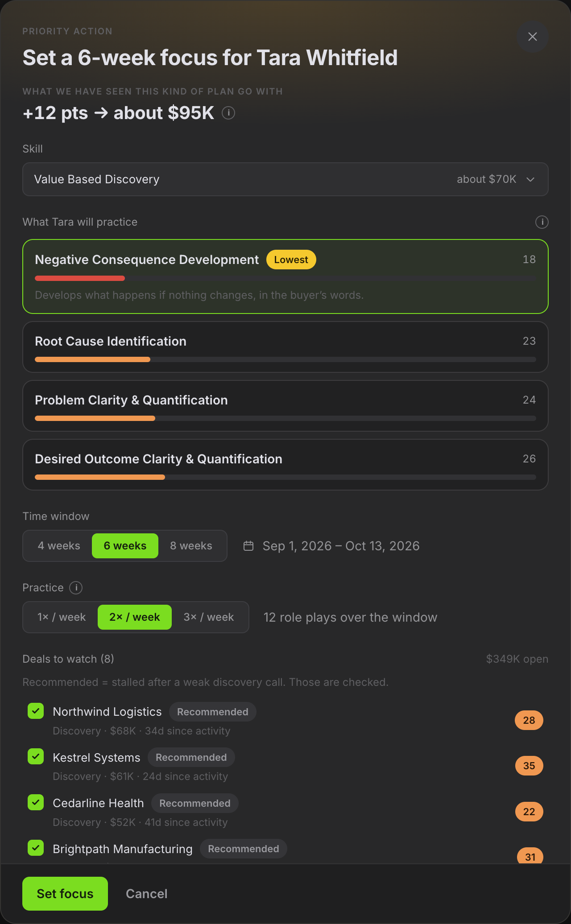The width and height of the screenshot is (571, 924).
Task: Toggle the Cedarline Health checkbox
Action: (x=36, y=802)
